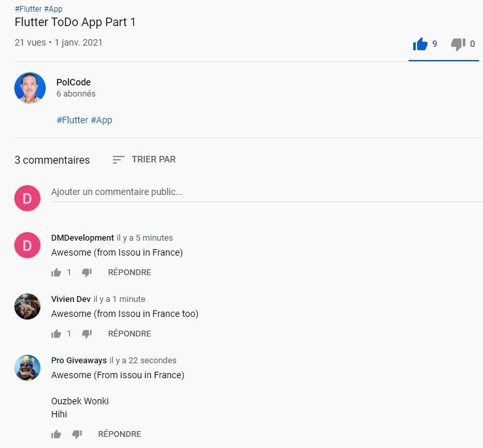Screen dimensions: 483x448
Task: Open Pro Giveaways avatar
Action: coord(27,368)
